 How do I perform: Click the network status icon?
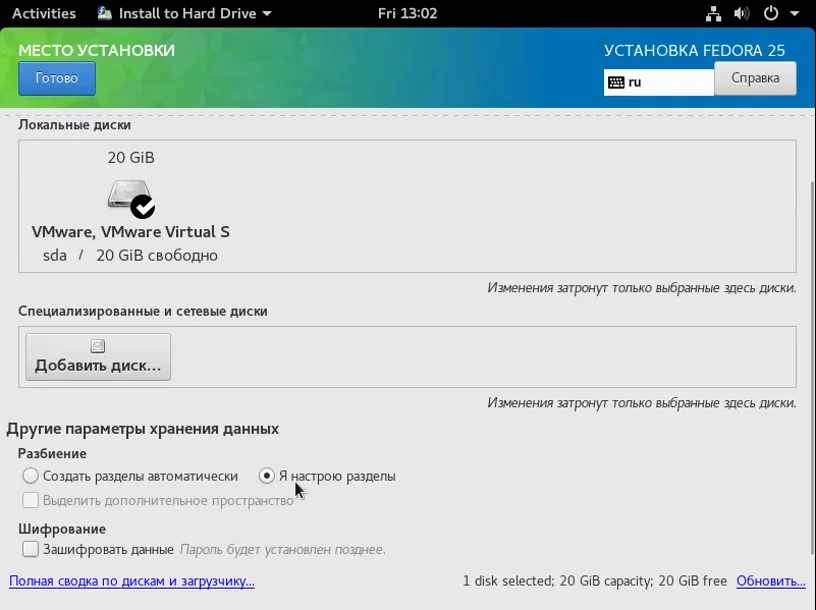(713, 14)
